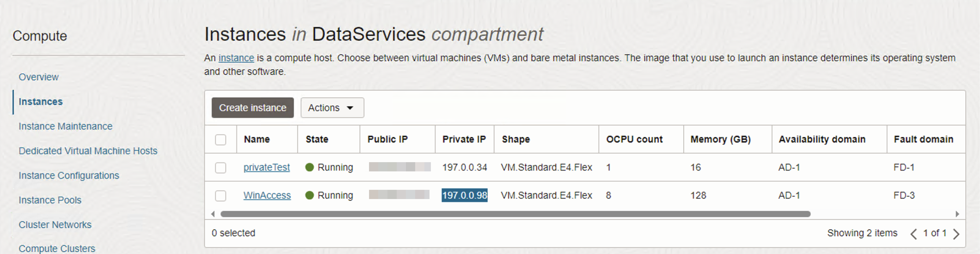The image size is (980, 254).
Task: Open Dedicated Virtual Machine Hosts
Action: tap(88, 151)
